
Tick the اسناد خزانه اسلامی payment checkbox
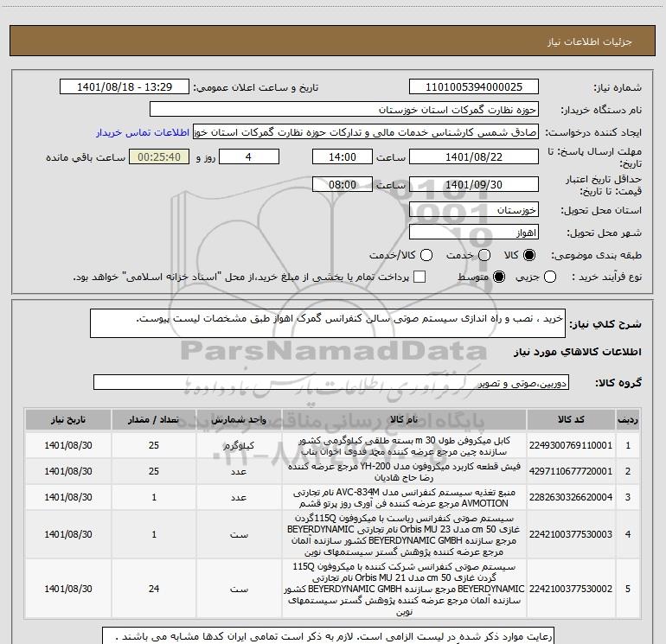pyautogui.click(x=419, y=277)
